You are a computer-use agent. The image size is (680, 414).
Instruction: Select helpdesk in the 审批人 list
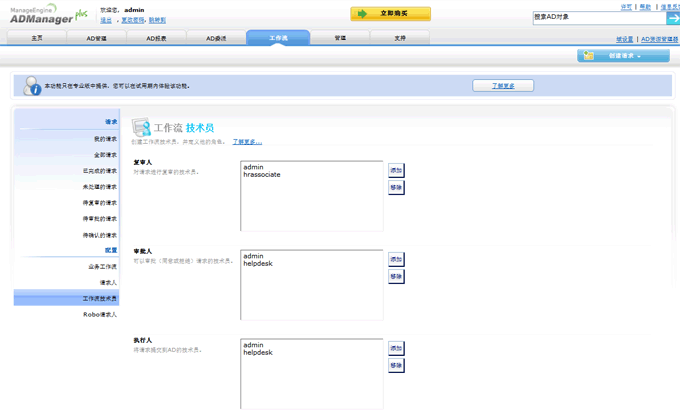(258, 263)
